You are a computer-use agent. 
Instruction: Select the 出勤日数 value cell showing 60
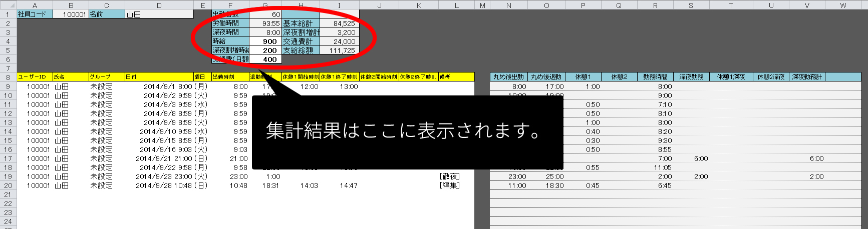coord(265,14)
